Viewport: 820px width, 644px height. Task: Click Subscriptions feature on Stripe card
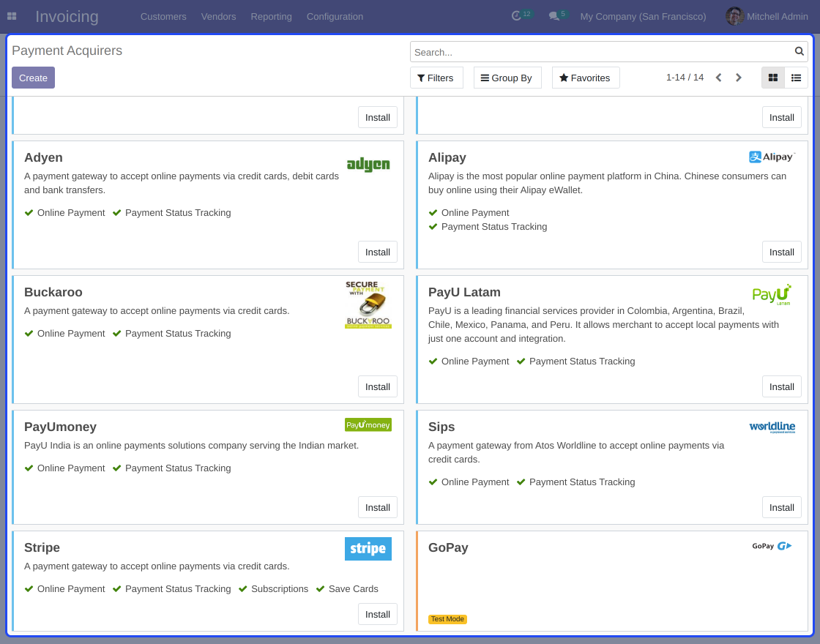coord(274,588)
